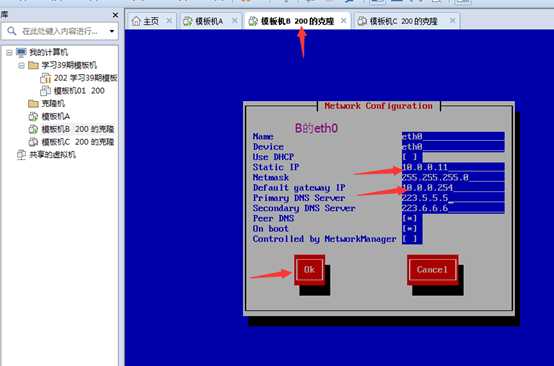Click the paused VM icon beside 202 学习39期模板
This screenshot has height=366, width=554.
[46, 78]
